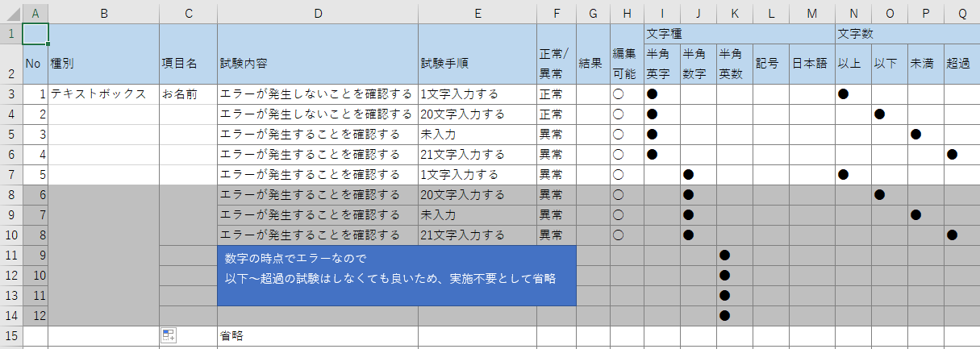
Task: Select 1文字入力する in row 7
Action: pyautogui.click(x=477, y=174)
